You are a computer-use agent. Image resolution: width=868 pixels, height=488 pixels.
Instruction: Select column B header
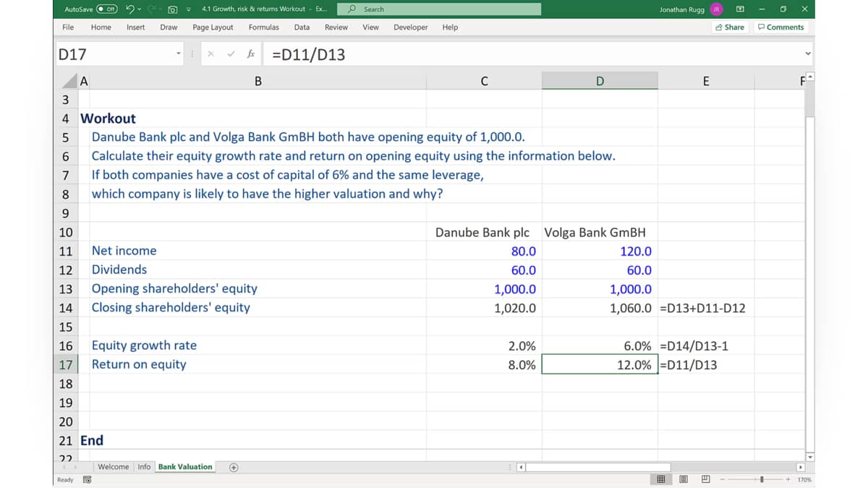(x=258, y=80)
